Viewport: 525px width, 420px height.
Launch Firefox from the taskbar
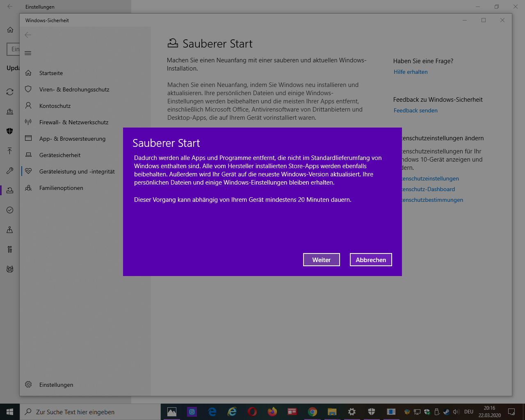(x=272, y=412)
